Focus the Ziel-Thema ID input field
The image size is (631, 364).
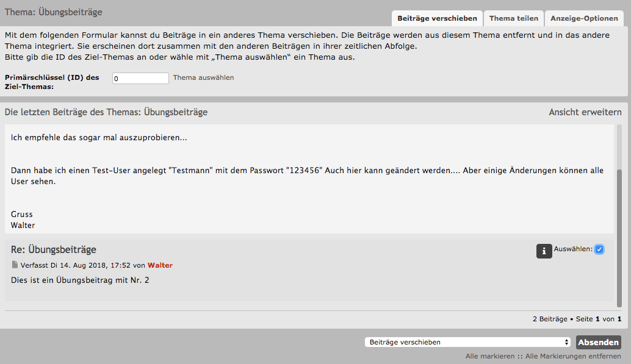click(x=140, y=78)
